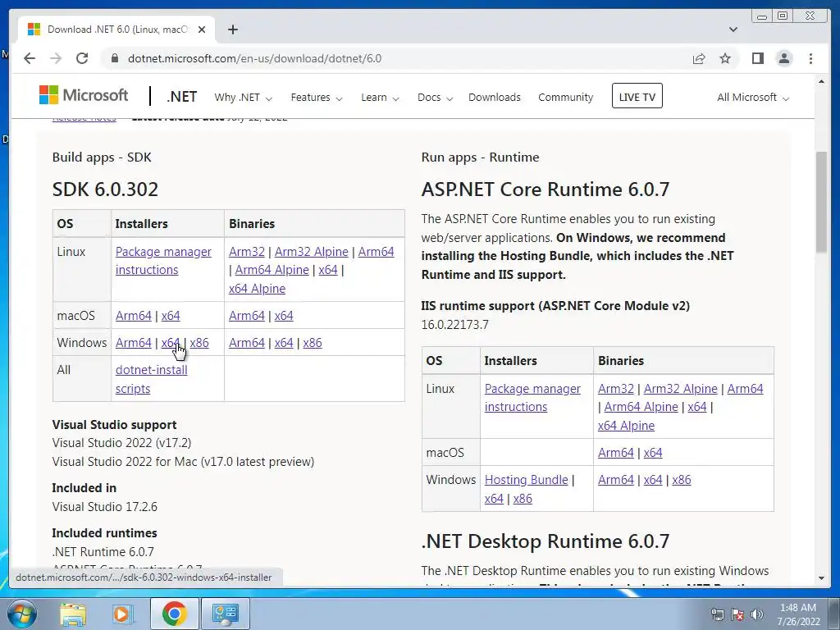Image resolution: width=840 pixels, height=630 pixels.
Task: Download ASP.NET Runtime Windows x86 installer
Action: click(x=523, y=499)
